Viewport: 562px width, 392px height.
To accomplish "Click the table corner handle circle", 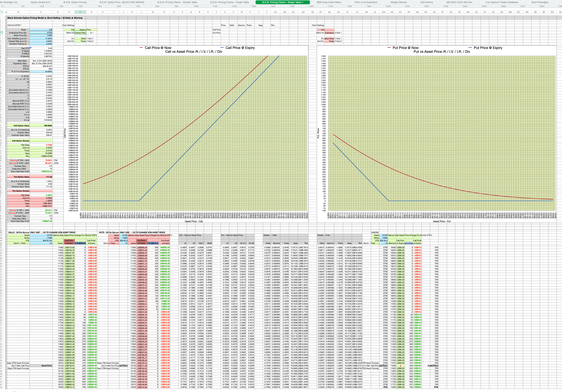I will [2, 12].
